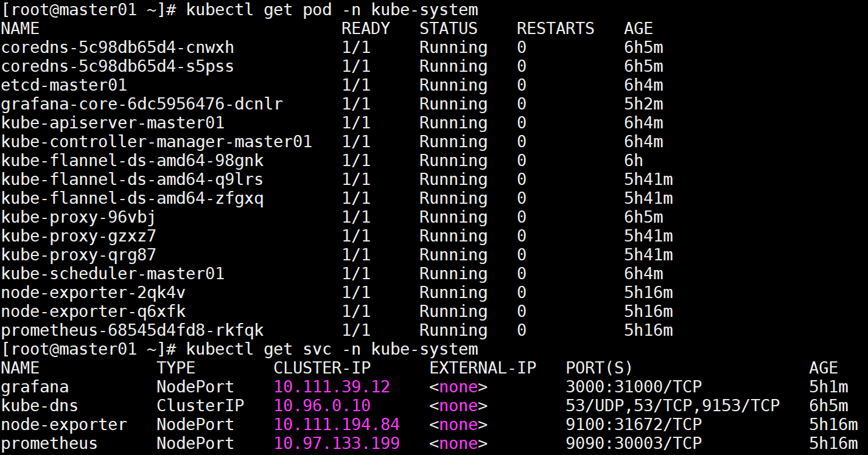Click node-exporter-2qk4v pod name
Image resolution: width=868 pixels, height=455 pixels.
tap(93, 293)
